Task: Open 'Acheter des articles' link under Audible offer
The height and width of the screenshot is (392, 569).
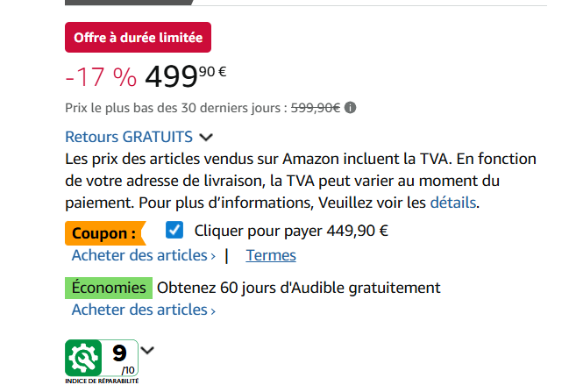Action: click(143, 310)
